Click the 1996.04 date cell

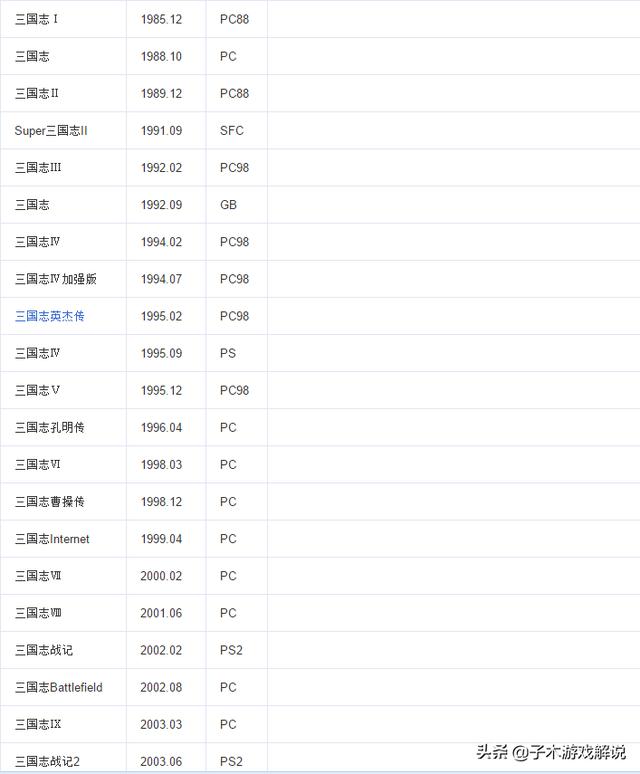tap(161, 427)
